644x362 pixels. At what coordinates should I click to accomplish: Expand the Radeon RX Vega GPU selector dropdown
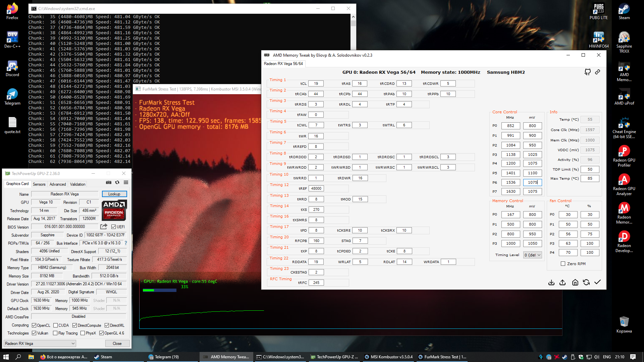tap(40, 344)
